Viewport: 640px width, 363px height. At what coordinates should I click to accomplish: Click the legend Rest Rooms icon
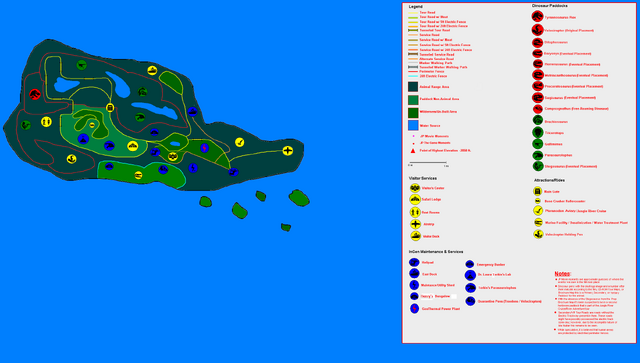(x=415, y=212)
